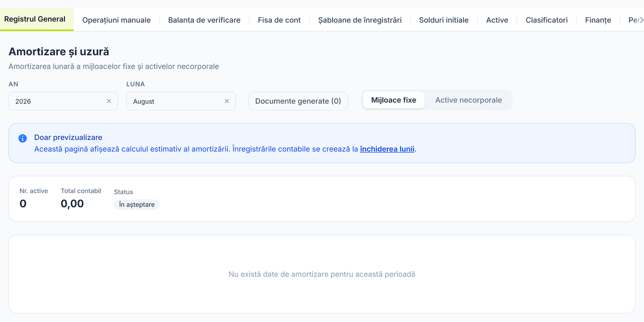The image size is (644, 322).
Task: Click the Nr. active label
Action: 34,191
